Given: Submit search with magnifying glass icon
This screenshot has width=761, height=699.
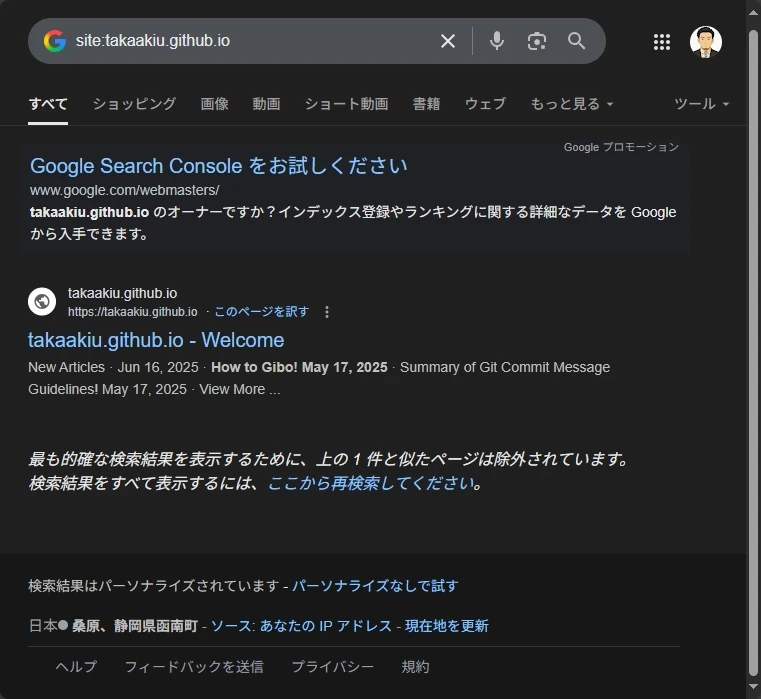Looking at the screenshot, I should [576, 41].
